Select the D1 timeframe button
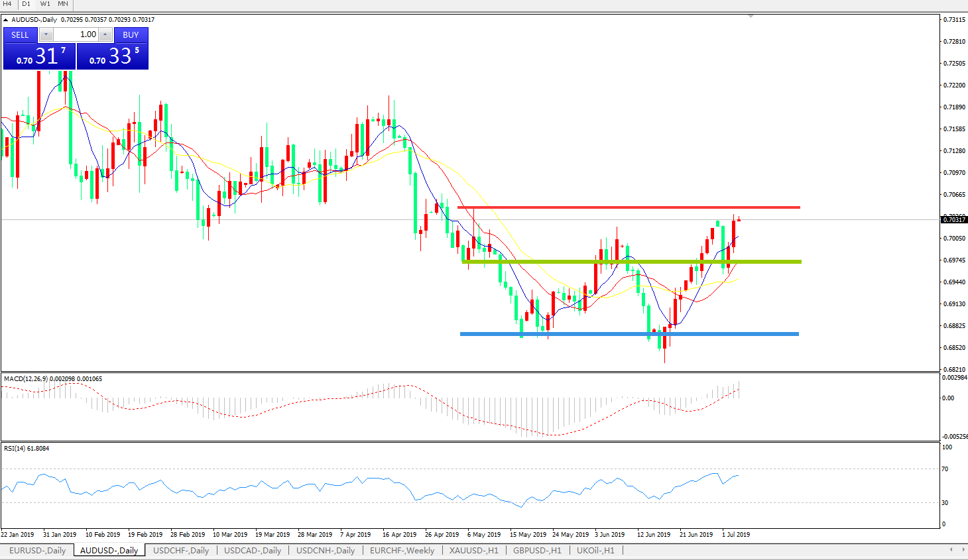968x560 pixels. tap(26, 4)
